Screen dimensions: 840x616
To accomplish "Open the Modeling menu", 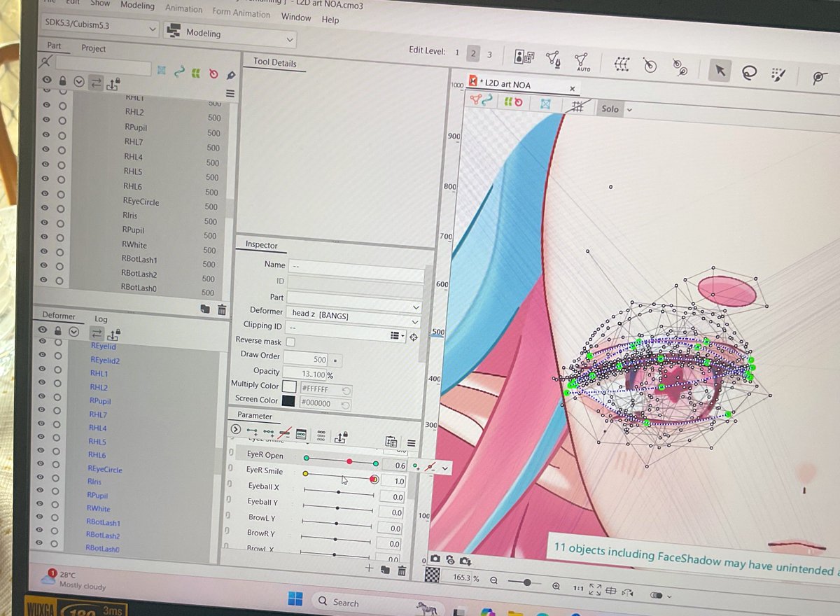I will pos(137,5).
